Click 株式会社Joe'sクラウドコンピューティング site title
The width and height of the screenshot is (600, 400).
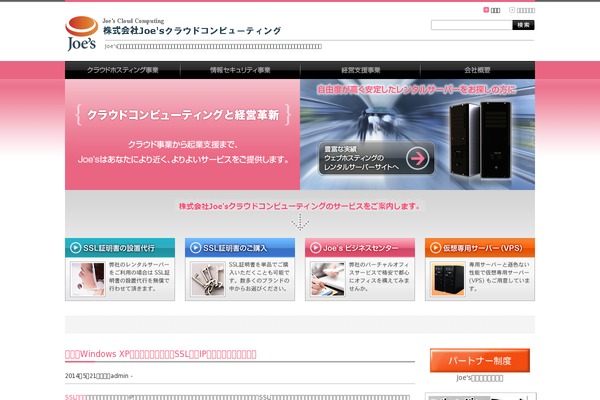pyautogui.click(x=192, y=31)
